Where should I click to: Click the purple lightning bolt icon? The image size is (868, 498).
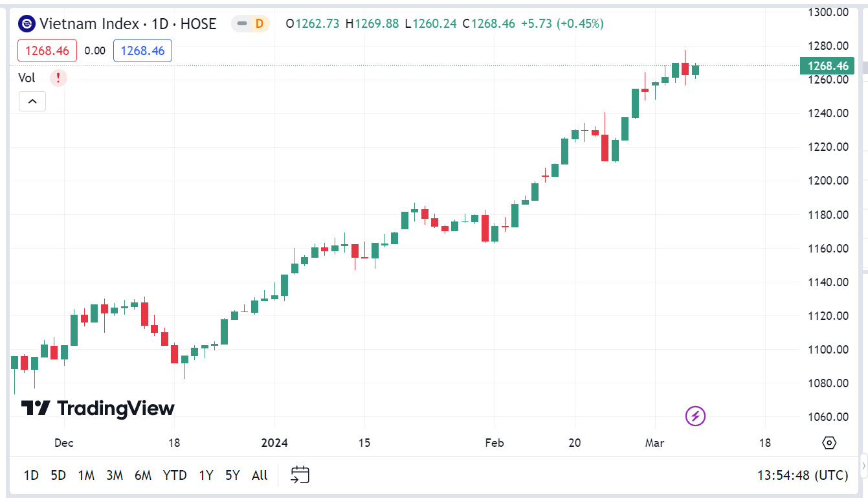(695, 416)
